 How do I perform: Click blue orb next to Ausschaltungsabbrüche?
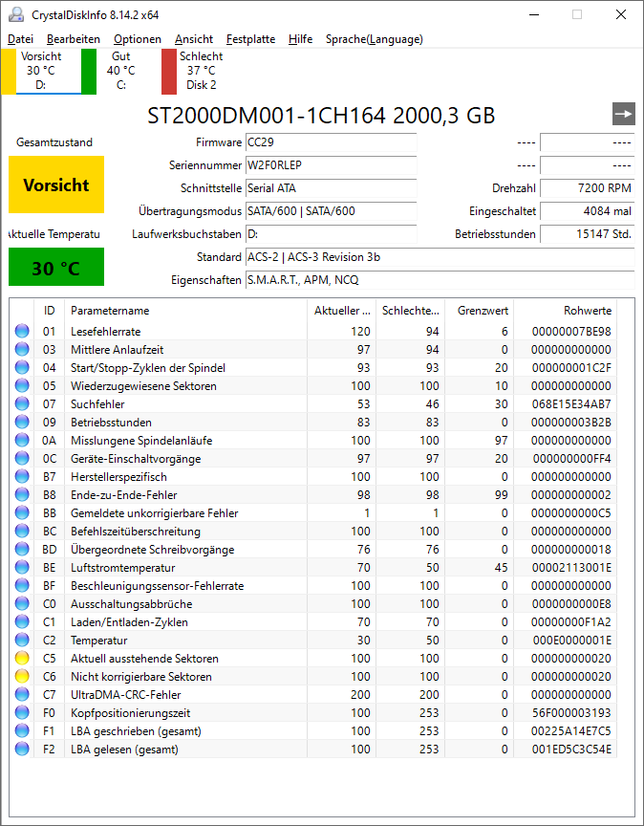tap(22, 603)
